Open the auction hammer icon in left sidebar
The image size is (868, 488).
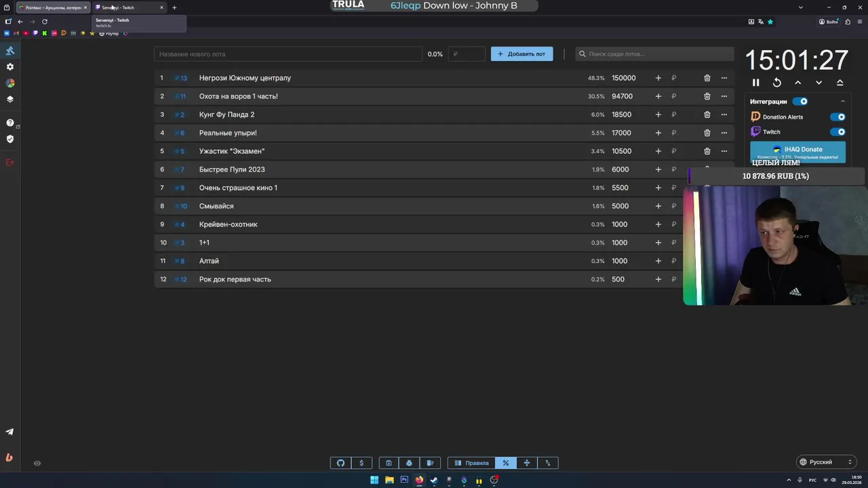[x=10, y=51]
